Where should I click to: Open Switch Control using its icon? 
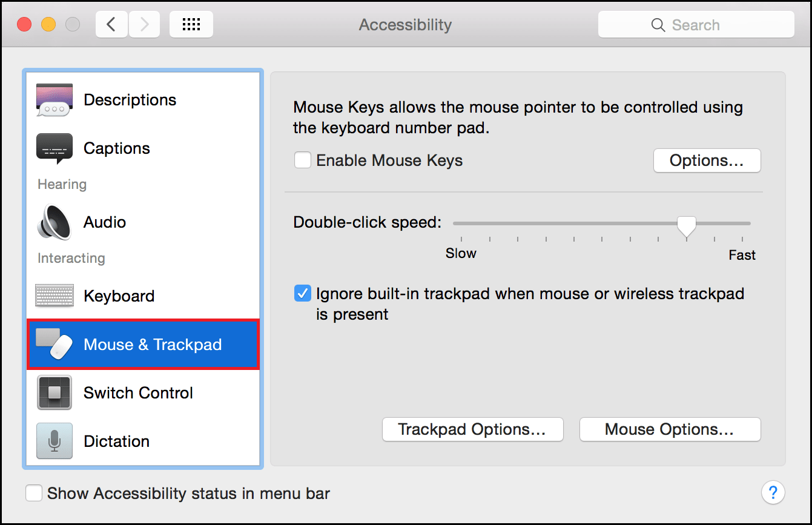pos(54,392)
